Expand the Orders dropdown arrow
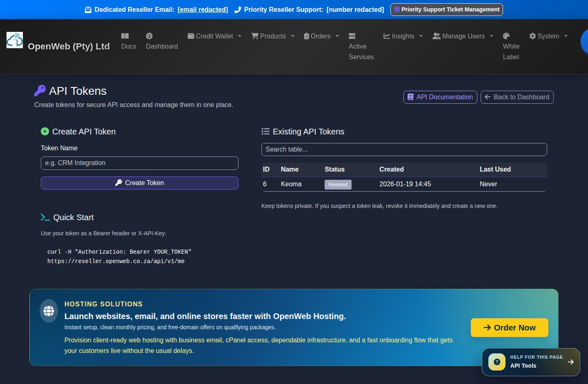 337,36
